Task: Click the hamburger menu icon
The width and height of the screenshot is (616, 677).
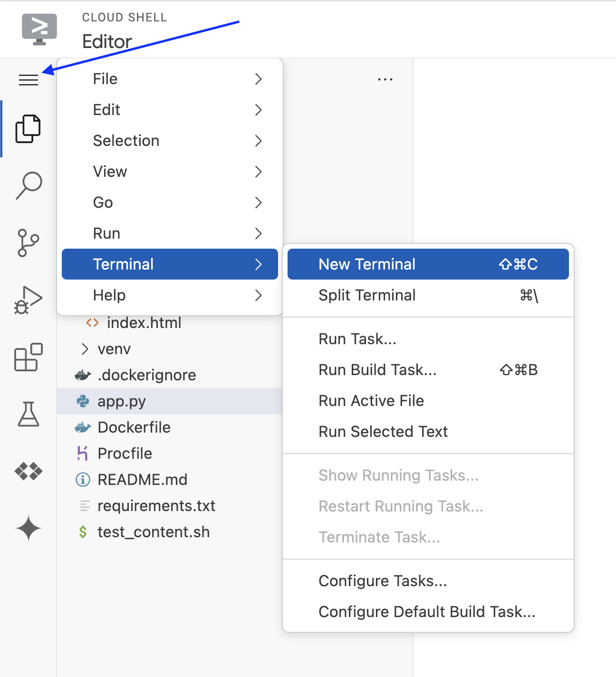Action: pyautogui.click(x=29, y=80)
